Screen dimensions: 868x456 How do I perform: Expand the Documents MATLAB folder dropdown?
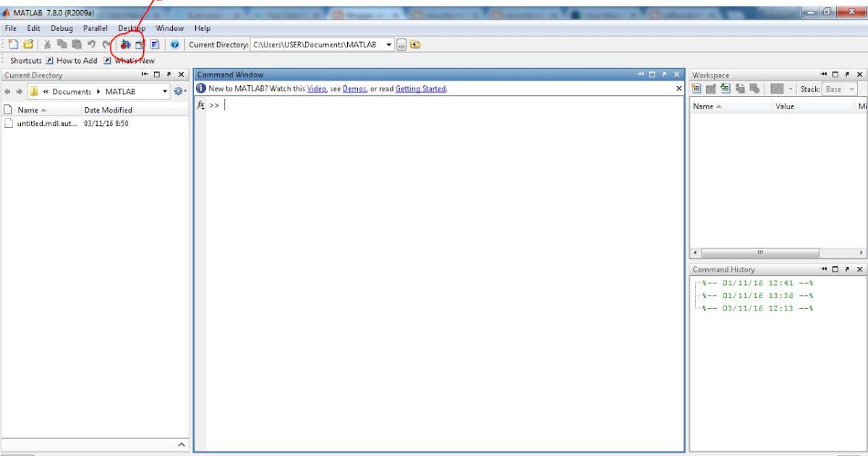tap(165, 92)
